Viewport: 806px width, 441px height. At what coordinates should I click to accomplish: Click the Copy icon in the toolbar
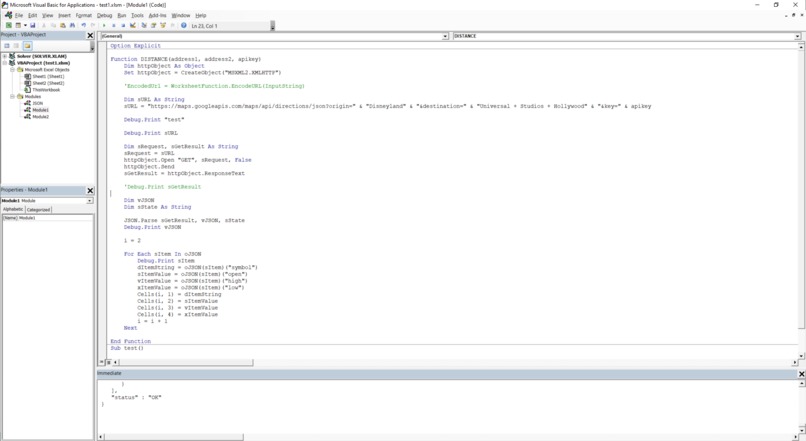53,25
